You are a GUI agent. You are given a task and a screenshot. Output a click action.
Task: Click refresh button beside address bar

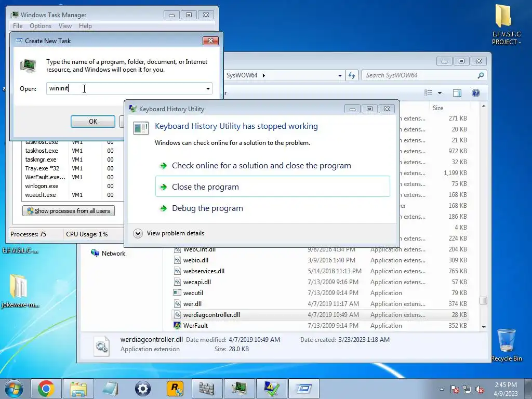tap(352, 75)
